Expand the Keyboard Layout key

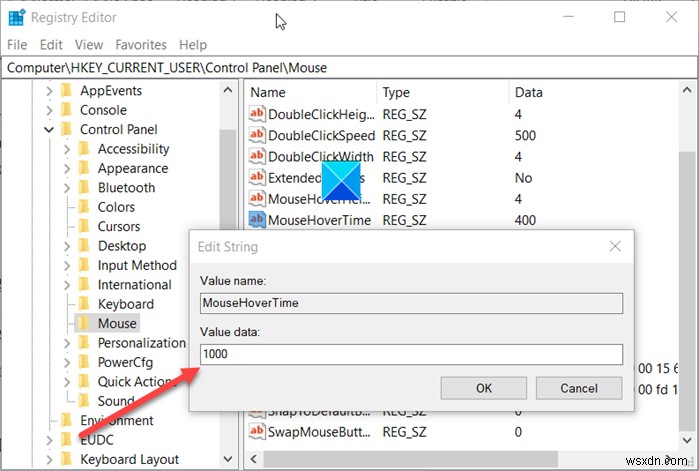pos(49,459)
